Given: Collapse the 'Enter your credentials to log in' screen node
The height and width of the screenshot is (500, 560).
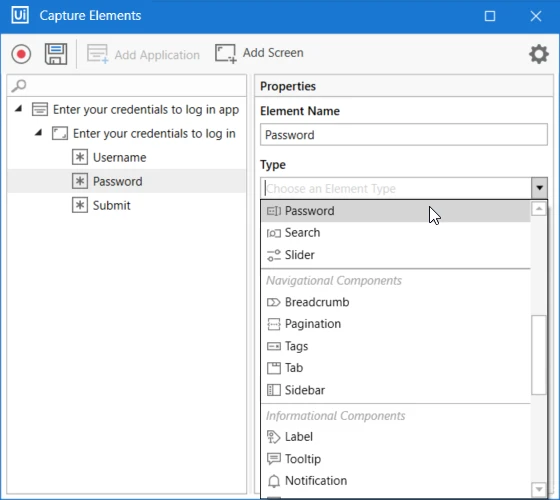Looking at the screenshot, I should (x=39, y=133).
